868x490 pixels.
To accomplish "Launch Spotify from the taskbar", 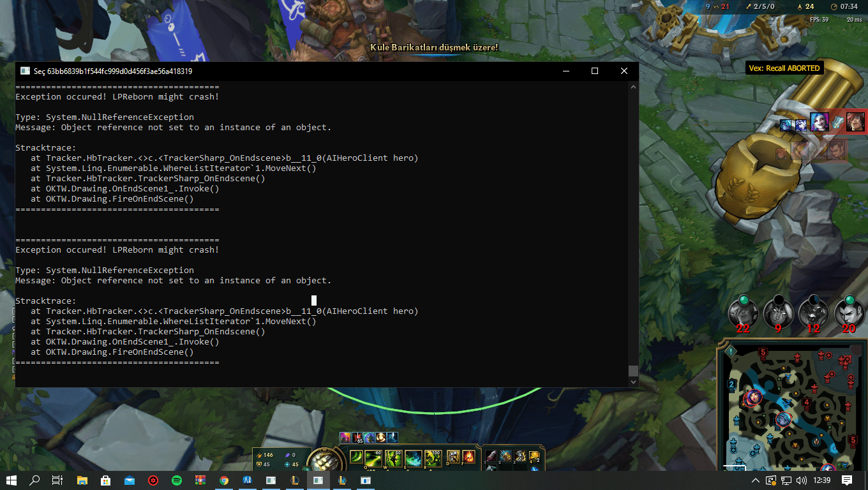I will pos(177,480).
